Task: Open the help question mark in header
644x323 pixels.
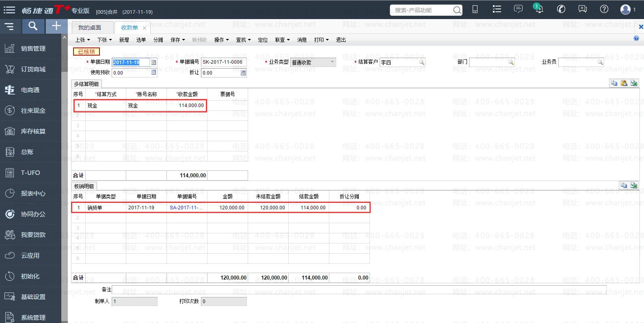Action: tap(604, 9)
